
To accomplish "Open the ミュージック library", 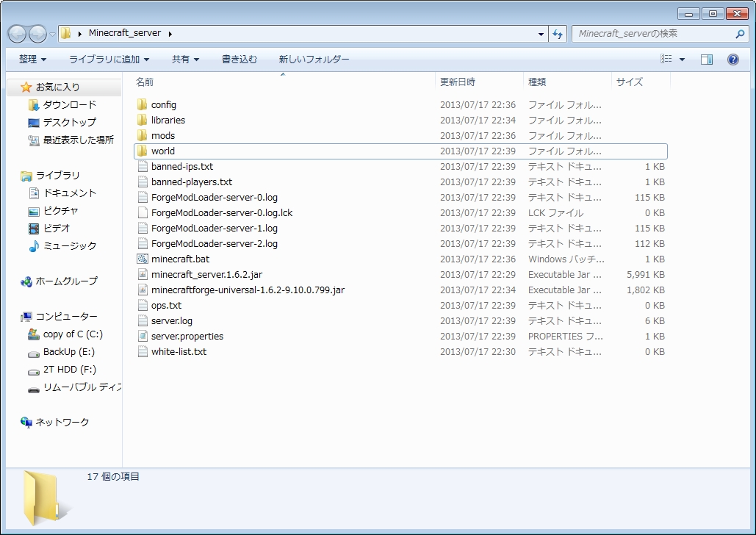I will click(x=69, y=246).
